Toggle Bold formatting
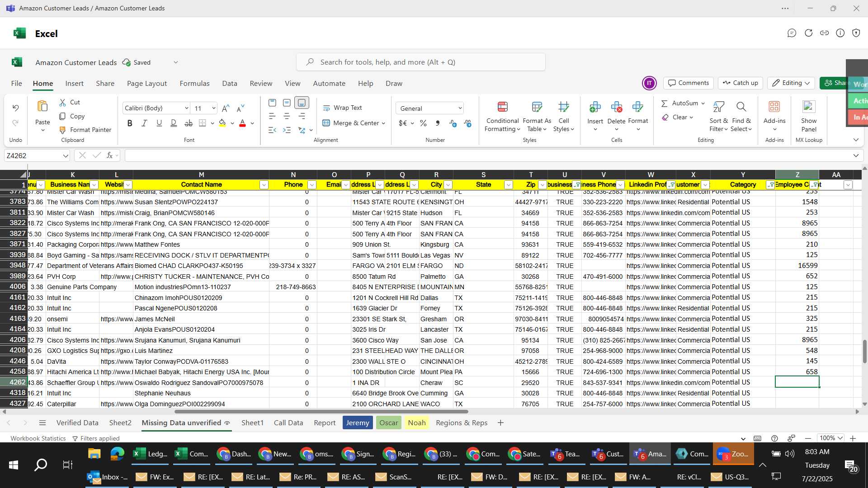This screenshot has height=488, width=868. pos(130,123)
